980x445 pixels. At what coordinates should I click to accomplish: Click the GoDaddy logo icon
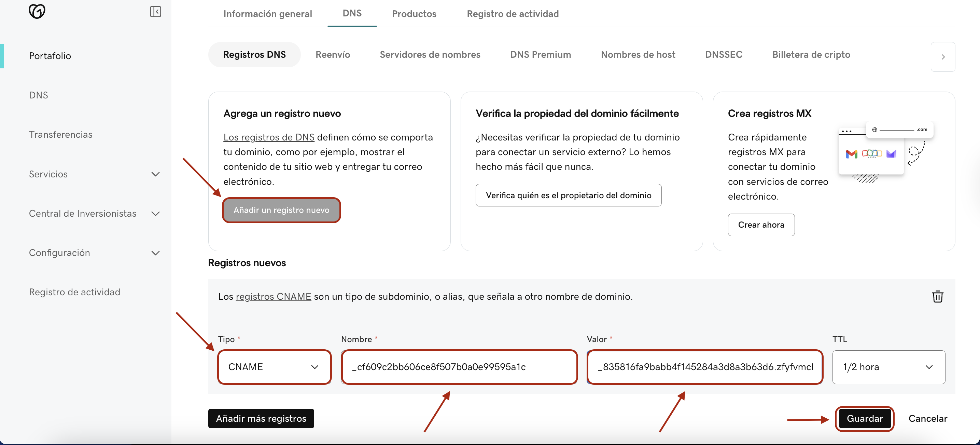coord(37,11)
